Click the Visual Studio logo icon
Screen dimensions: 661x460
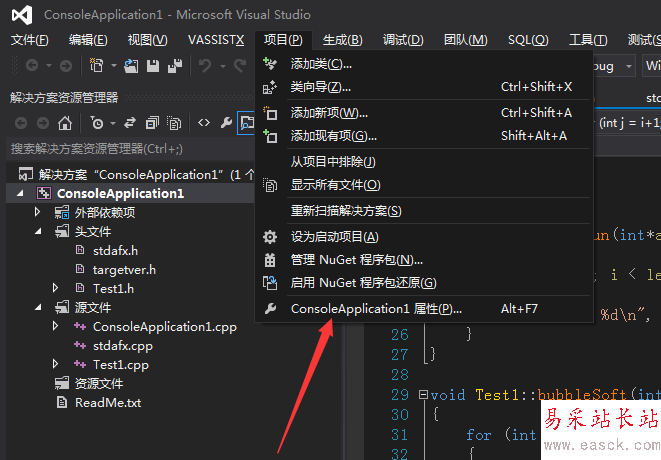(21, 15)
